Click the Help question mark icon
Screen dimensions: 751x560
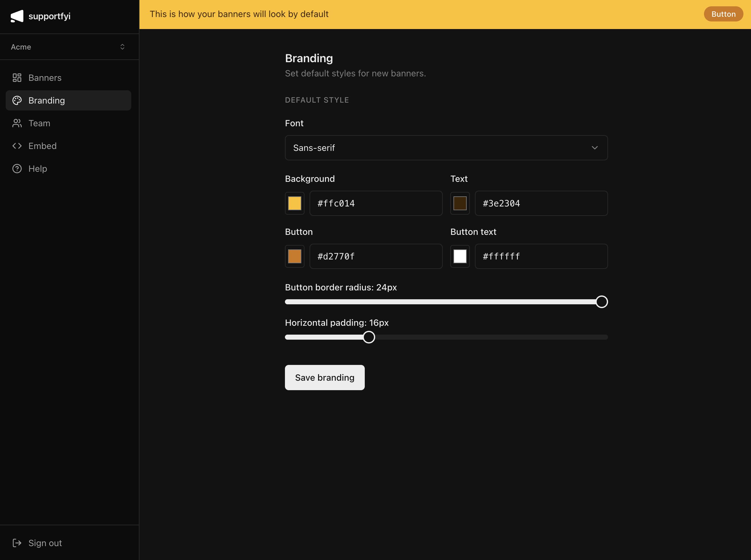point(17,169)
